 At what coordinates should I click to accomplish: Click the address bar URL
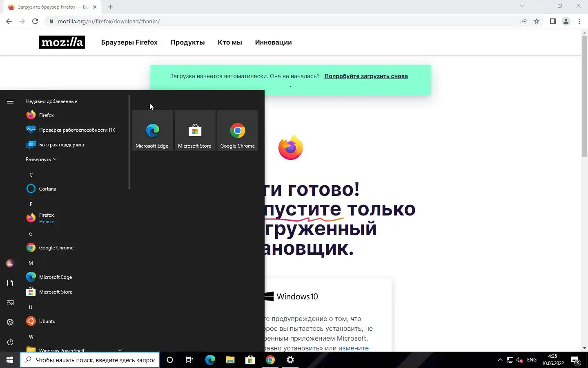[109, 21]
